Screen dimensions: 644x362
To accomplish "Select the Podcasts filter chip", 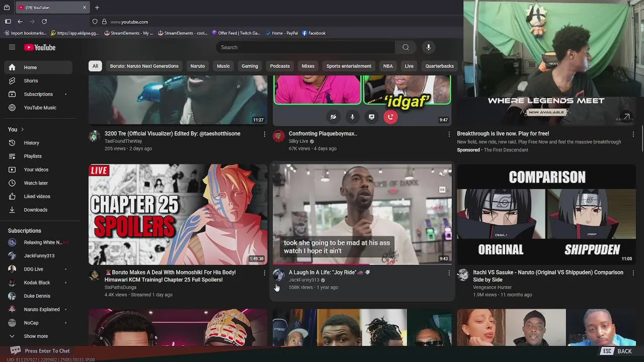I will pyautogui.click(x=280, y=66).
